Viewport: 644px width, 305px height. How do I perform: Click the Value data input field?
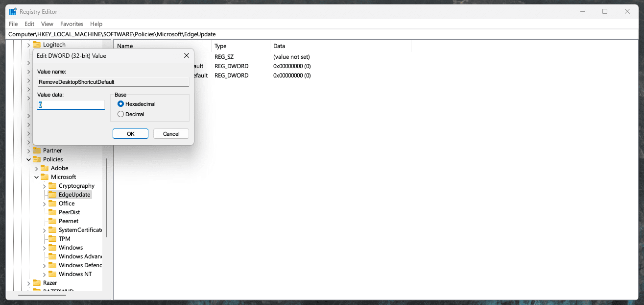71,105
